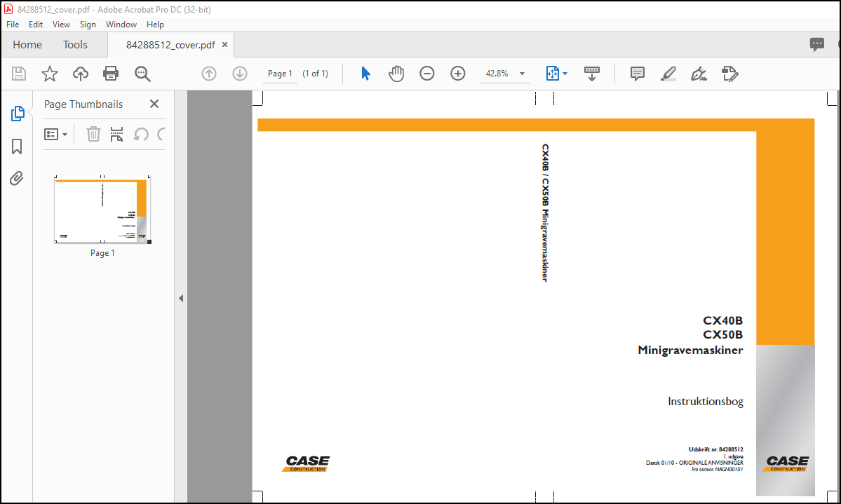Open the Edit menu
This screenshot has height=504, width=841.
click(x=36, y=25)
